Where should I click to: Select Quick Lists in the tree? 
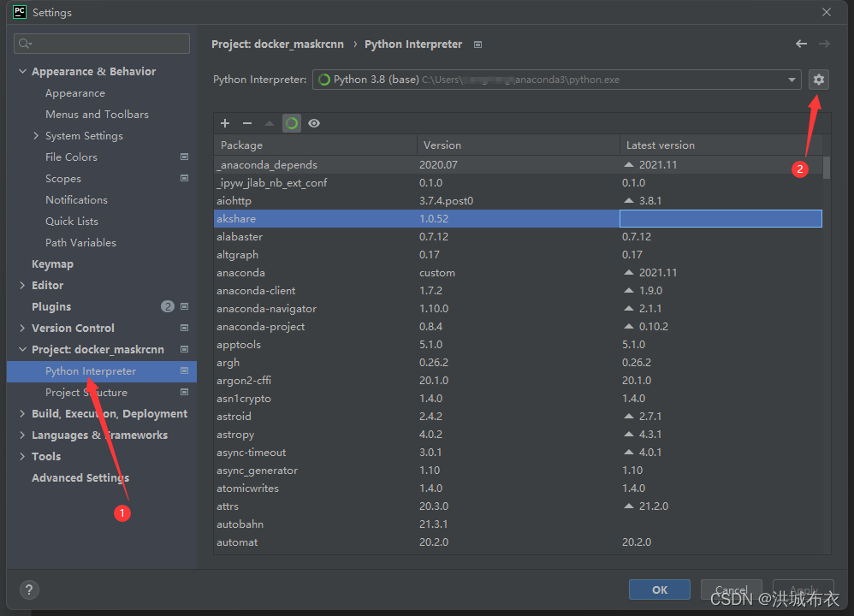click(72, 221)
